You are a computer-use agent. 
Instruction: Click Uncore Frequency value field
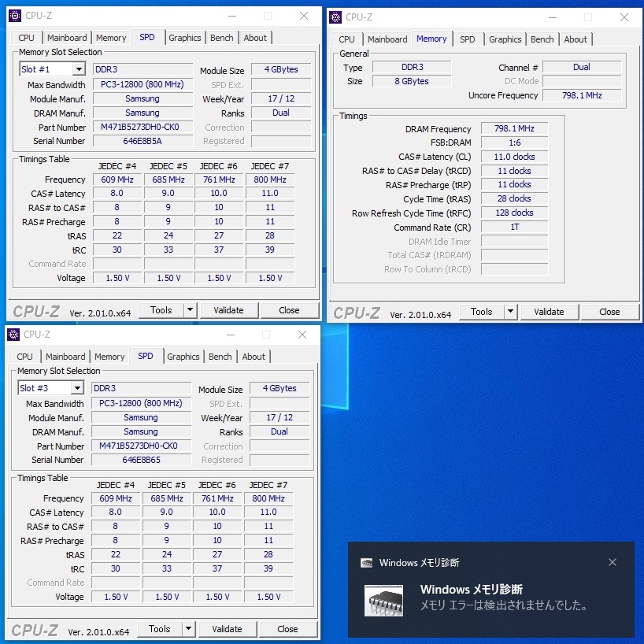(582, 95)
